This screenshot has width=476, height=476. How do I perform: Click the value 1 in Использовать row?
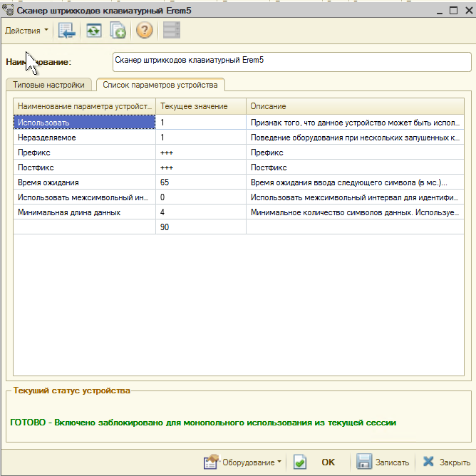click(x=201, y=123)
